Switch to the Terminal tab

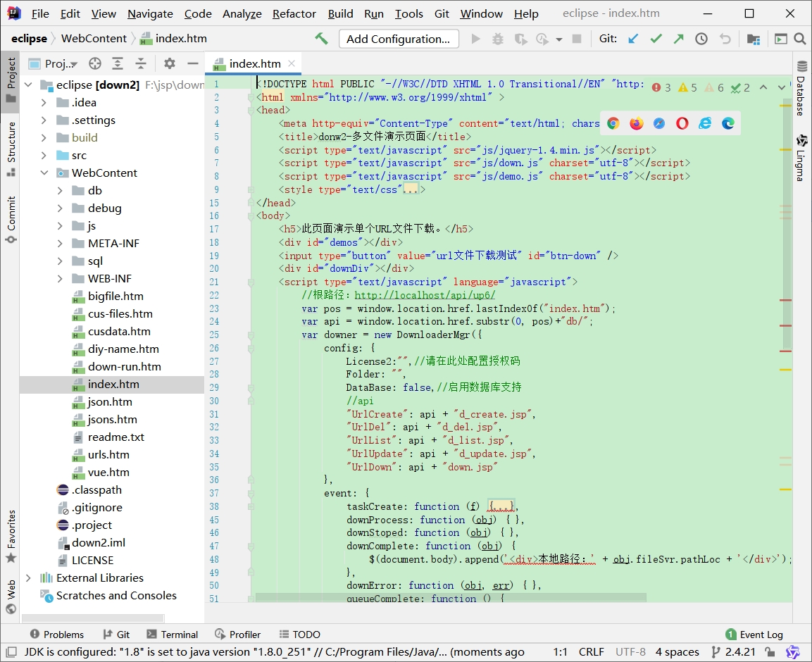[x=172, y=635]
